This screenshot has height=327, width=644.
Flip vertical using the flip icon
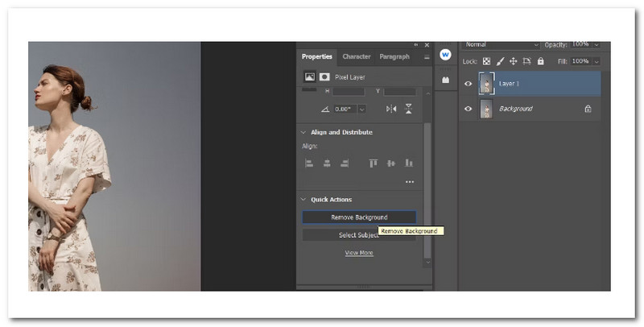[x=409, y=109]
